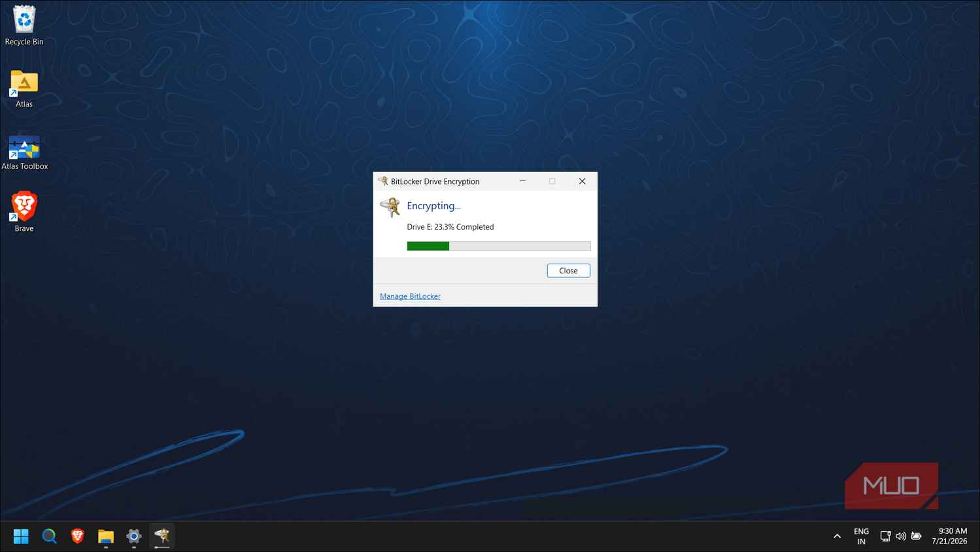Viewport: 980px width, 552px height.
Task: Open the Manage BitLocker link
Action: [410, 296]
